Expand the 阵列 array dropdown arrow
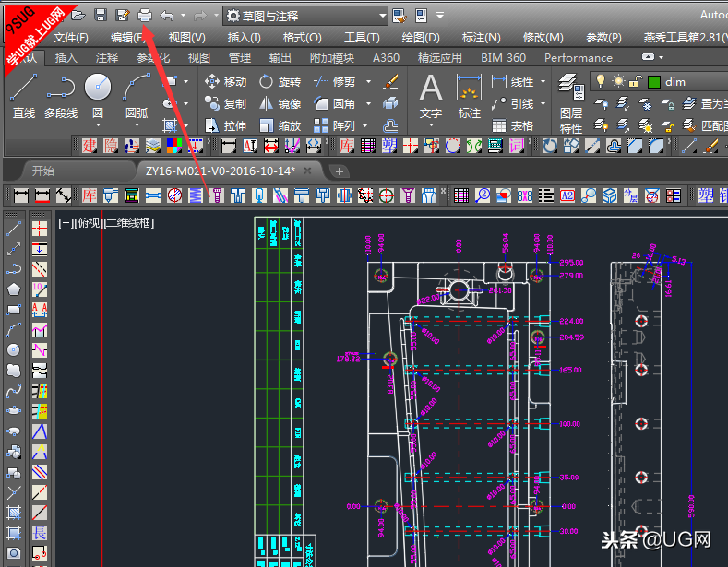Screen dimensions: 728x567 coord(365,125)
